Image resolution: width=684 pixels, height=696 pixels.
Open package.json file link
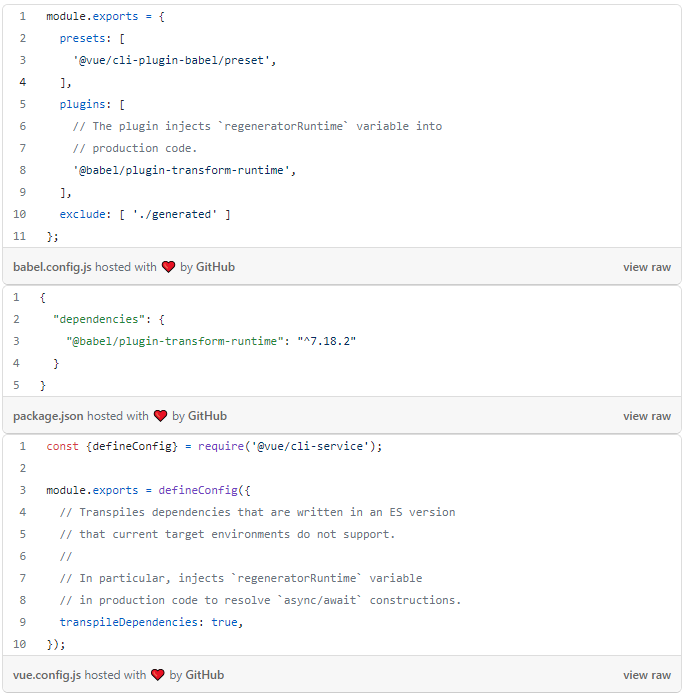tap(48, 416)
